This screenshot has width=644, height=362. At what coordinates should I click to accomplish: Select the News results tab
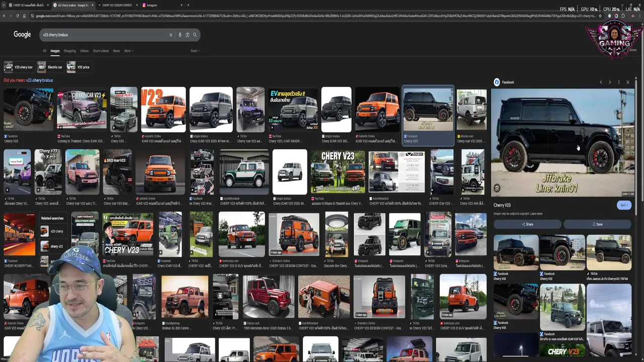pyautogui.click(x=116, y=51)
